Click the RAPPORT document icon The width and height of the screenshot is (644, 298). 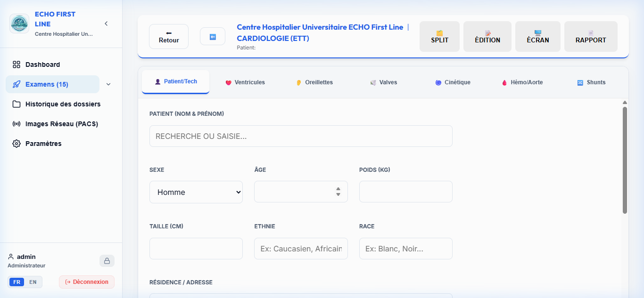(x=591, y=33)
